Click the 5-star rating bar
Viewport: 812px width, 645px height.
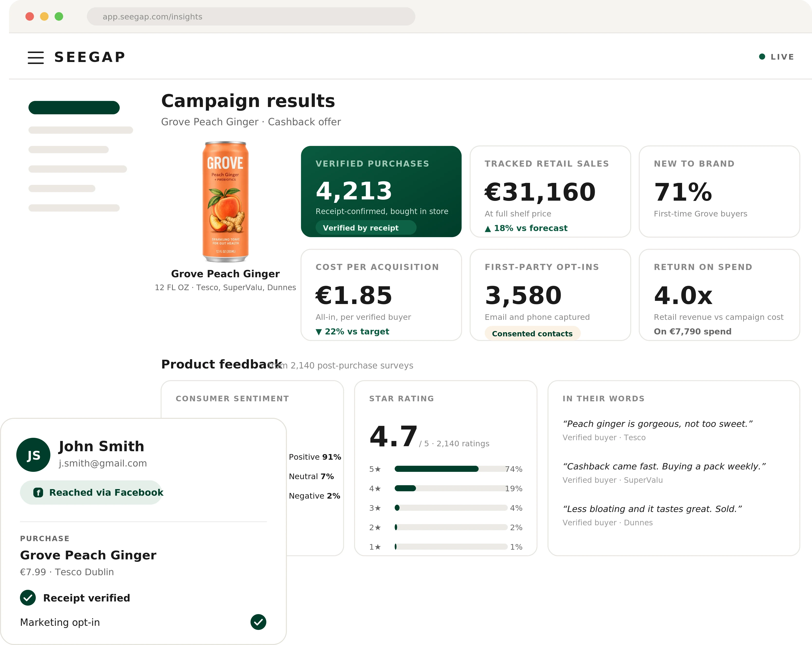(x=451, y=469)
